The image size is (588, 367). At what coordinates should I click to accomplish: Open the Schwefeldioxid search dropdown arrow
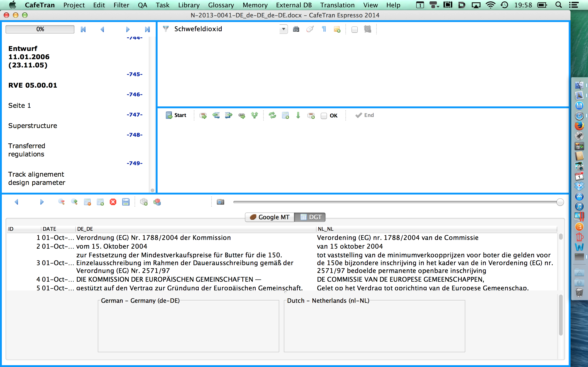tap(283, 29)
